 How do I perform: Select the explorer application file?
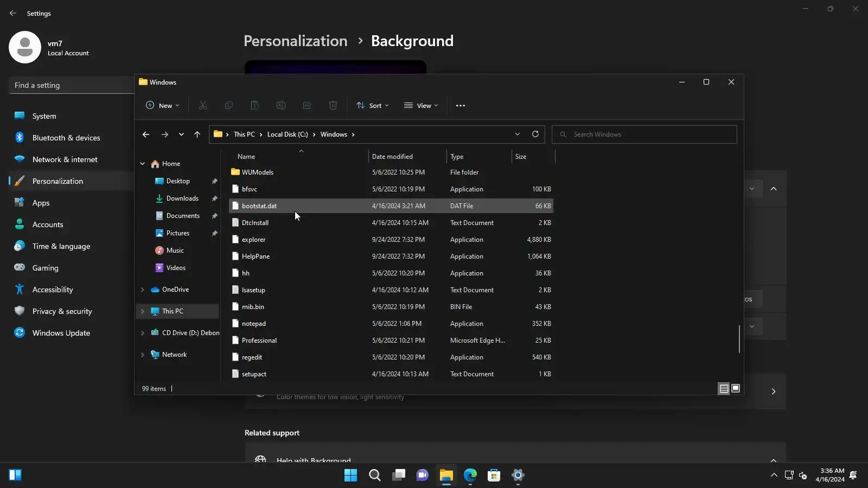pos(391,240)
